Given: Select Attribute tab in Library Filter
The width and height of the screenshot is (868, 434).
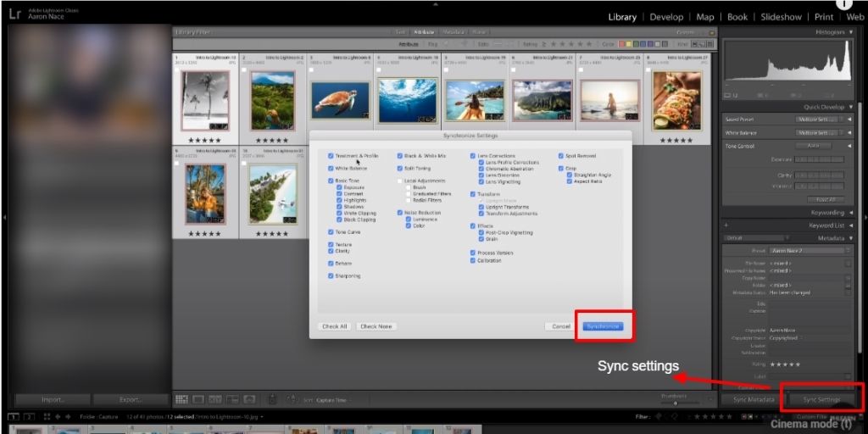Looking at the screenshot, I should pyautogui.click(x=425, y=33).
